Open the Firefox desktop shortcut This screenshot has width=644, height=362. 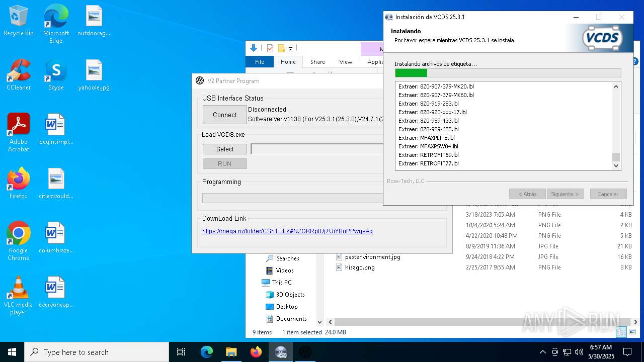[x=19, y=184]
